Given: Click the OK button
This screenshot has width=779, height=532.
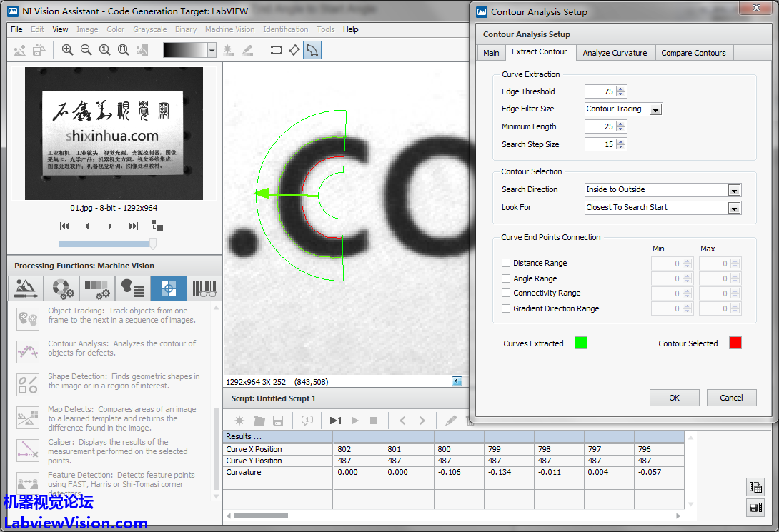Looking at the screenshot, I should point(674,398).
